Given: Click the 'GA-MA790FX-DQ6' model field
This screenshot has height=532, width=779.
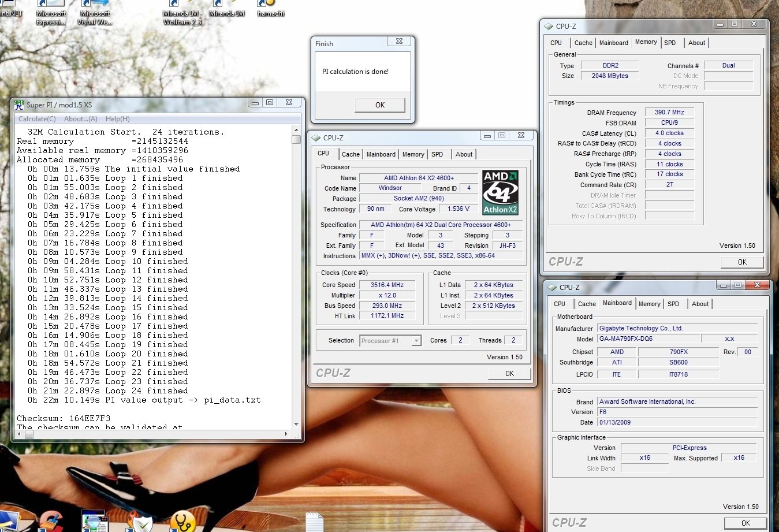Looking at the screenshot, I should [x=648, y=339].
